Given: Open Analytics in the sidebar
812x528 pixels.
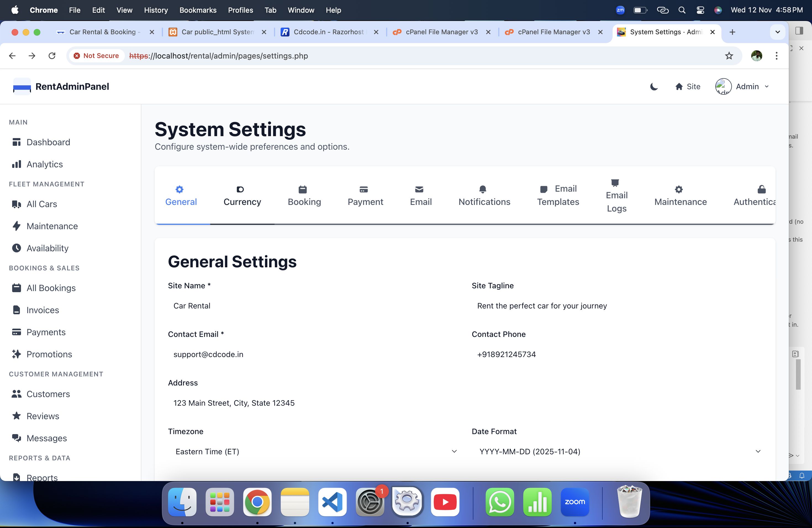Looking at the screenshot, I should pyautogui.click(x=44, y=164).
